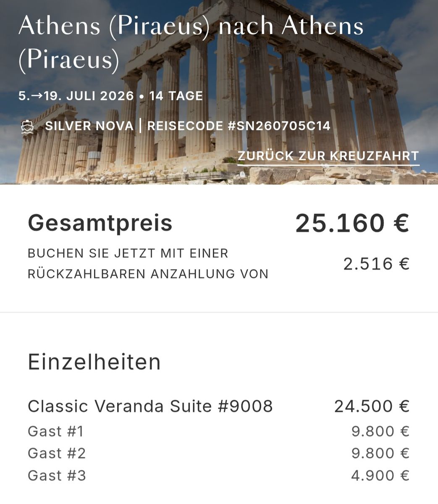
Task: Click the total price 25.160 €
Action: tap(352, 223)
